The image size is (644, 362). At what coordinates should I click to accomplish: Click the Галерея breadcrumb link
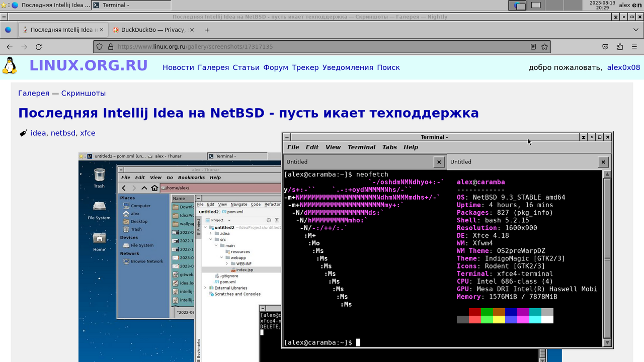pos(34,93)
